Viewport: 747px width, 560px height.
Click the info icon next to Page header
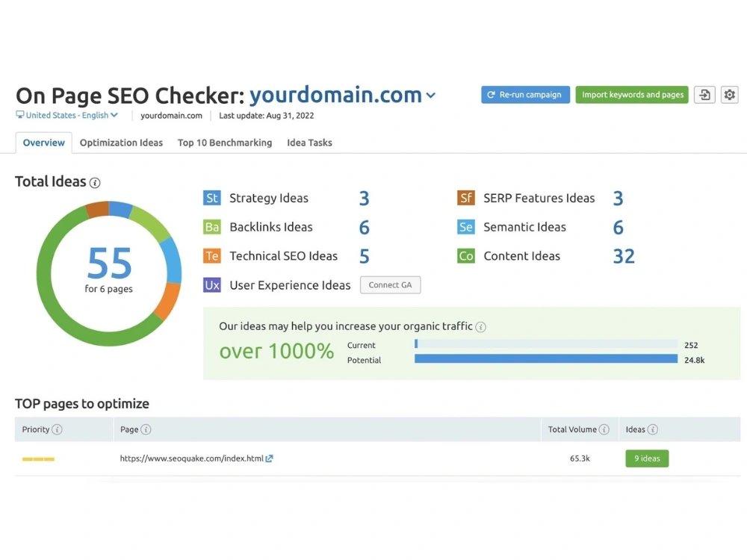pyautogui.click(x=146, y=429)
